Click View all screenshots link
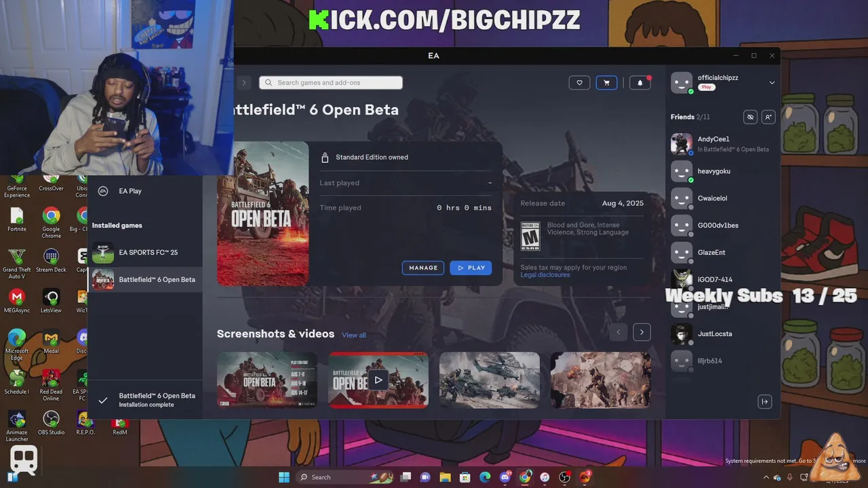 [354, 335]
